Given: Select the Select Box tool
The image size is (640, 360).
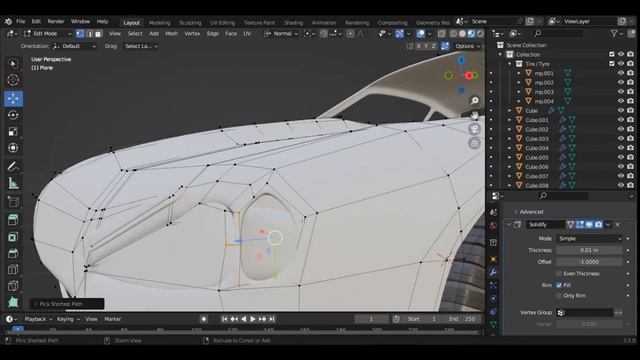Looking at the screenshot, I should click(x=13, y=63).
